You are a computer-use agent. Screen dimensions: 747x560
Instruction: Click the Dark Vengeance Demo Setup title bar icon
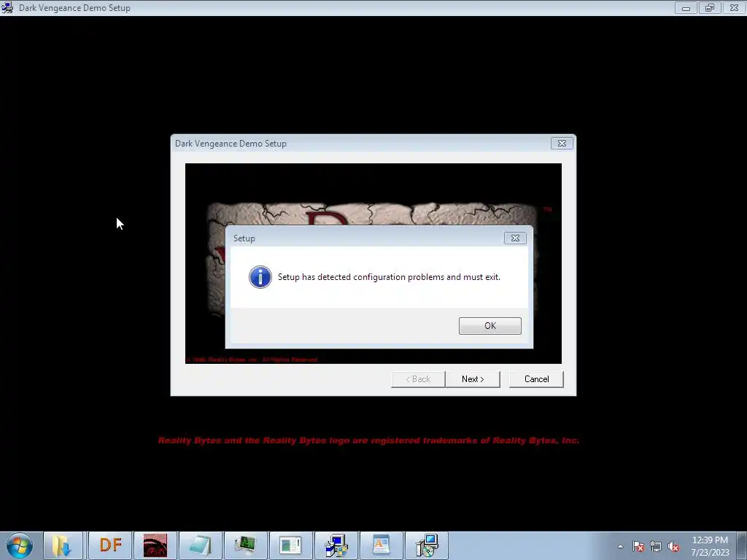[x=7, y=7]
